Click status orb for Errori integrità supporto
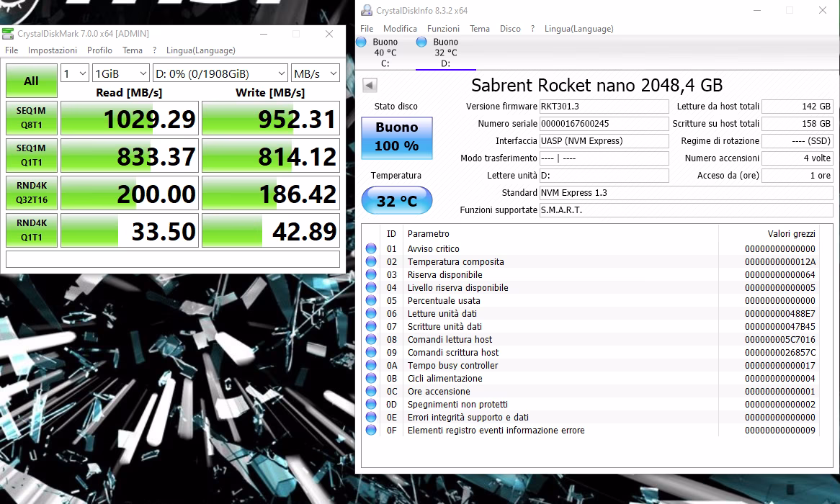This screenshot has height=504, width=840. (x=371, y=417)
